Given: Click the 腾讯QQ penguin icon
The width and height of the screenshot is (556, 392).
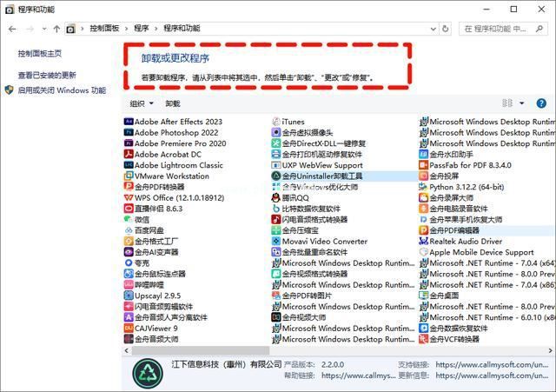Looking at the screenshot, I should pos(276,197).
